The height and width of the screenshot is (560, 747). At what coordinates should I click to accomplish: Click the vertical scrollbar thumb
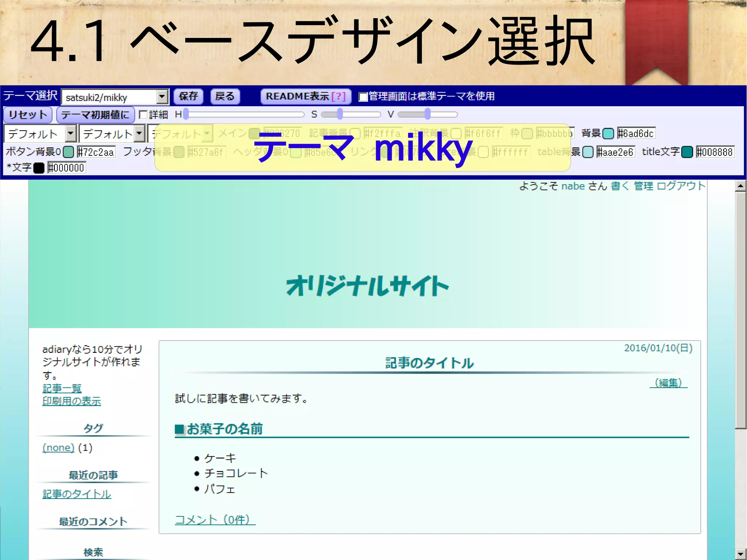(x=740, y=310)
